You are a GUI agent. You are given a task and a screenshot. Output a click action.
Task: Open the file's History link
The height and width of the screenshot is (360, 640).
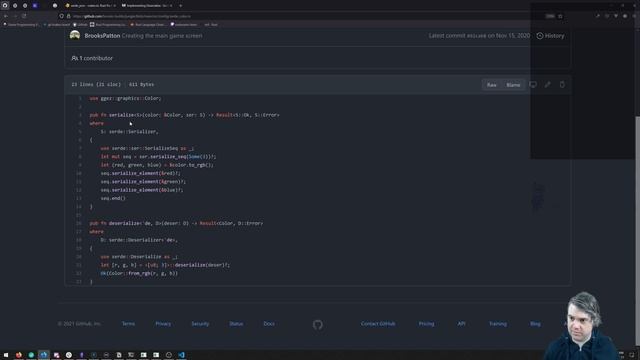[550, 36]
